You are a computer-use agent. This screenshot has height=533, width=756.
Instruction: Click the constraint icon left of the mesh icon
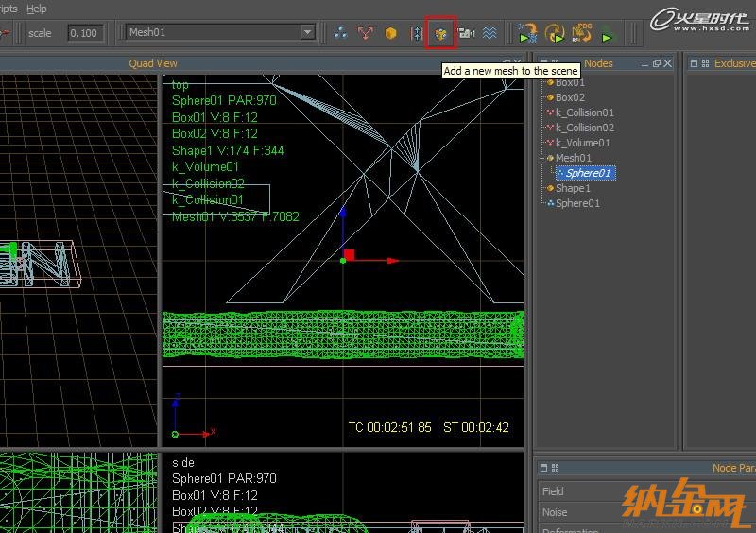point(416,33)
